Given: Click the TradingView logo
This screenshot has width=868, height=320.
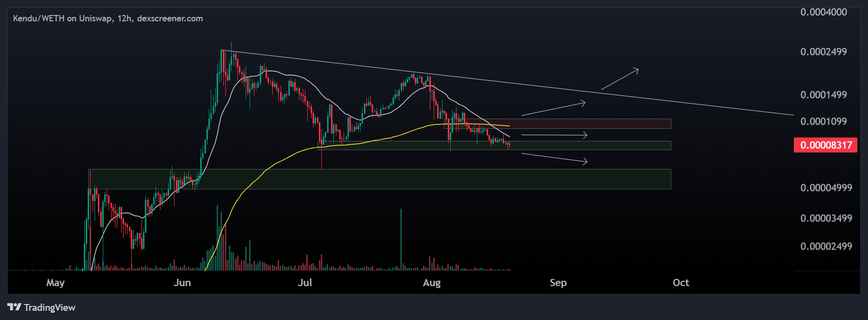Looking at the screenshot, I should pyautogui.click(x=42, y=307).
